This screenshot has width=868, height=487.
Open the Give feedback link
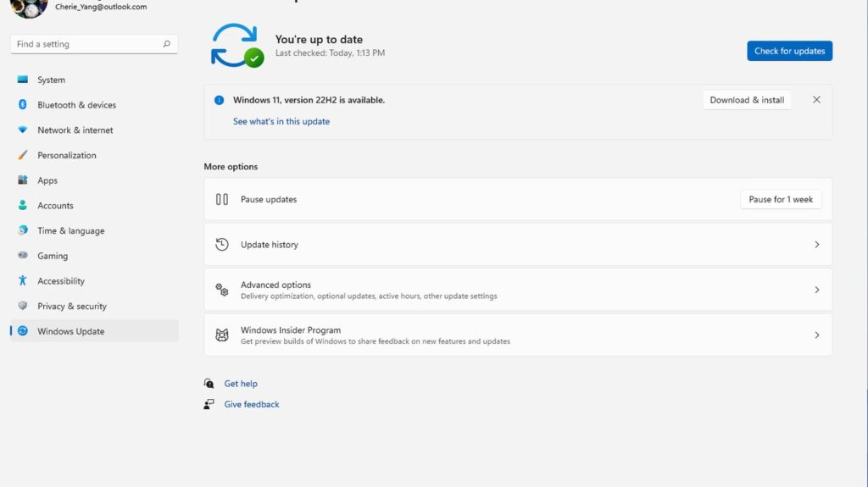251,405
